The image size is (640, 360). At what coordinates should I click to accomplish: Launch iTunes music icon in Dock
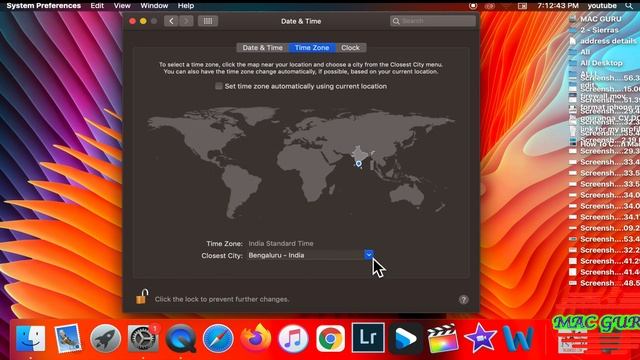pos(293,338)
